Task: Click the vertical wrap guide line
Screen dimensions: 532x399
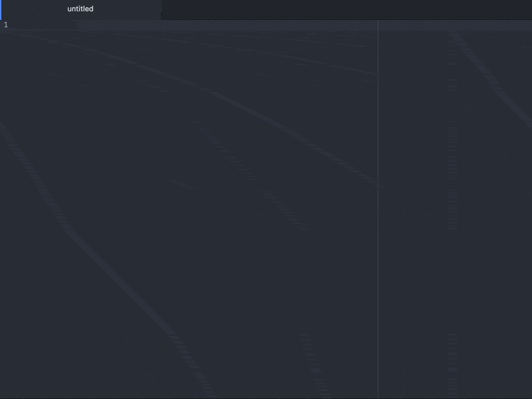Action: [x=378, y=199]
